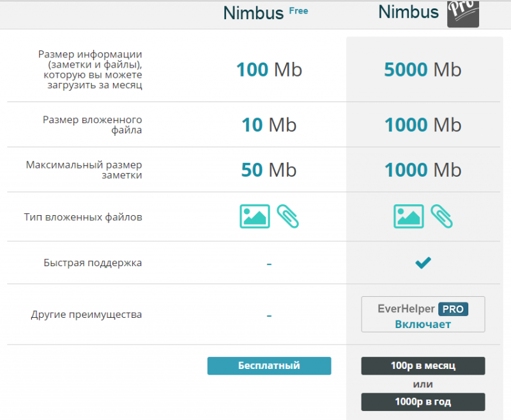Click the Nimbus Free column heading
The image size is (511, 420).
265,13
